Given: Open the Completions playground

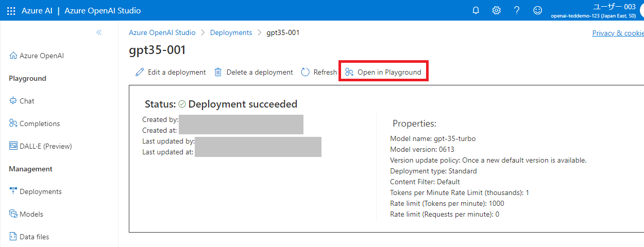Looking at the screenshot, I should tap(35, 123).
